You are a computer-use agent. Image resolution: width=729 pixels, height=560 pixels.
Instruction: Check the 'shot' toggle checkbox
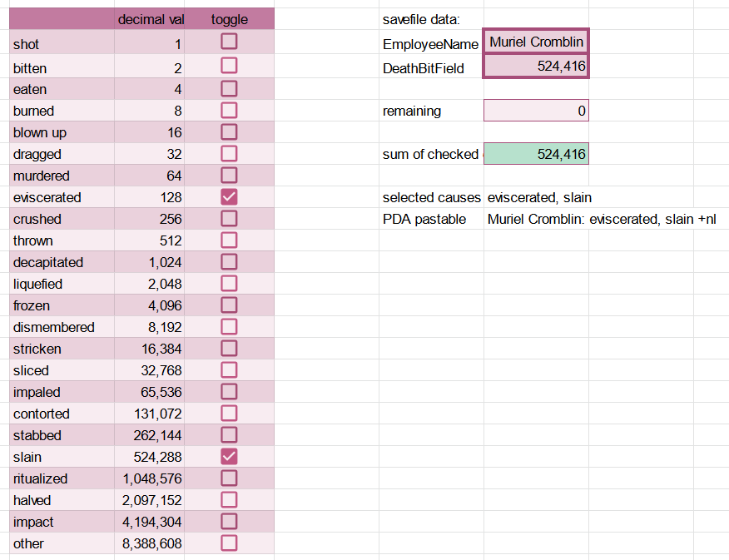tap(229, 42)
